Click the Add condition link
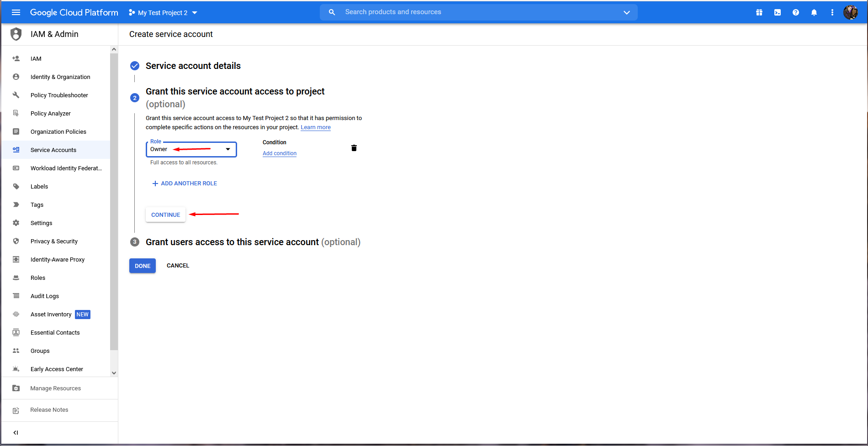 280,153
